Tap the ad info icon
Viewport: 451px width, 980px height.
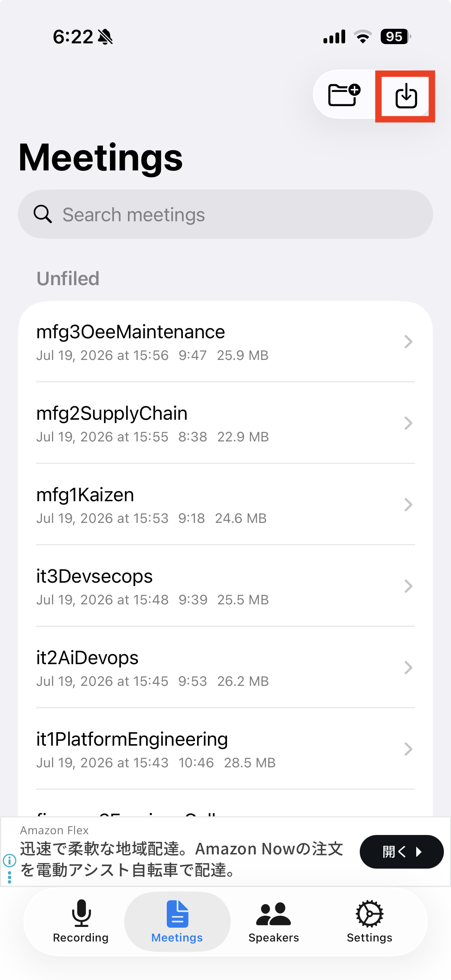9,860
